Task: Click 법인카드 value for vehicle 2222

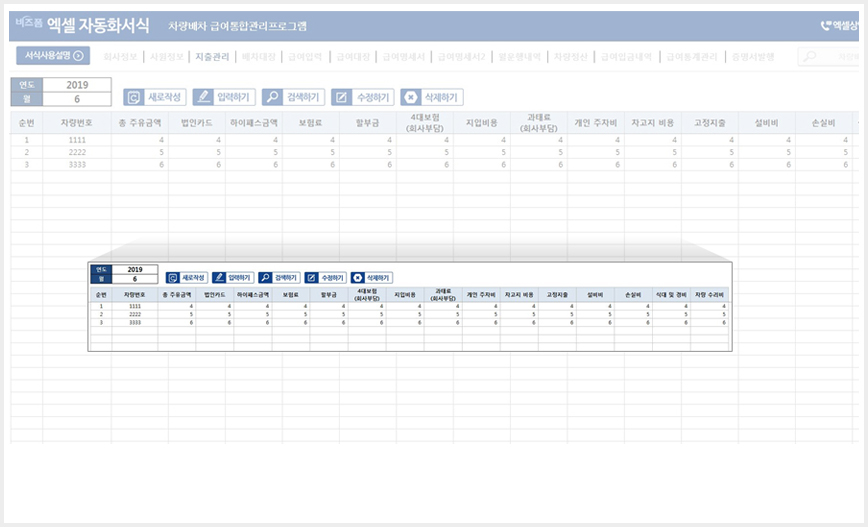Action: pos(197,152)
